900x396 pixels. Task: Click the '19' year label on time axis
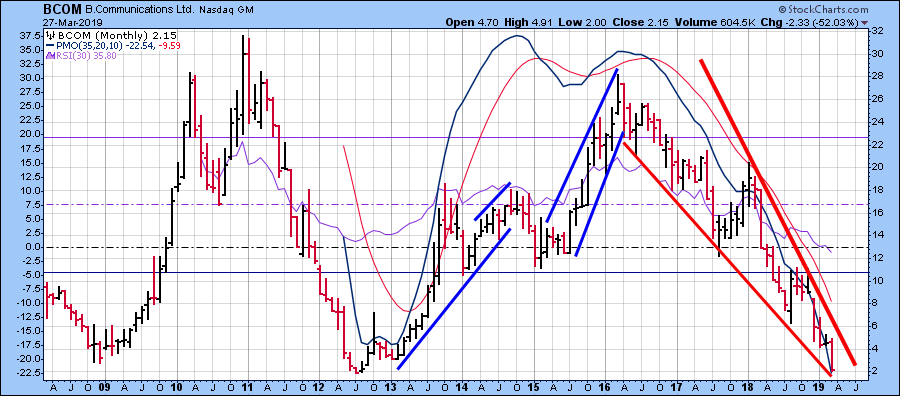pos(819,387)
